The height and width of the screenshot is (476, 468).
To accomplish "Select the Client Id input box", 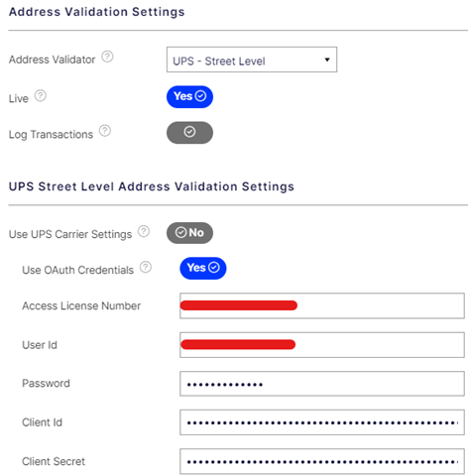I will coord(322,422).
